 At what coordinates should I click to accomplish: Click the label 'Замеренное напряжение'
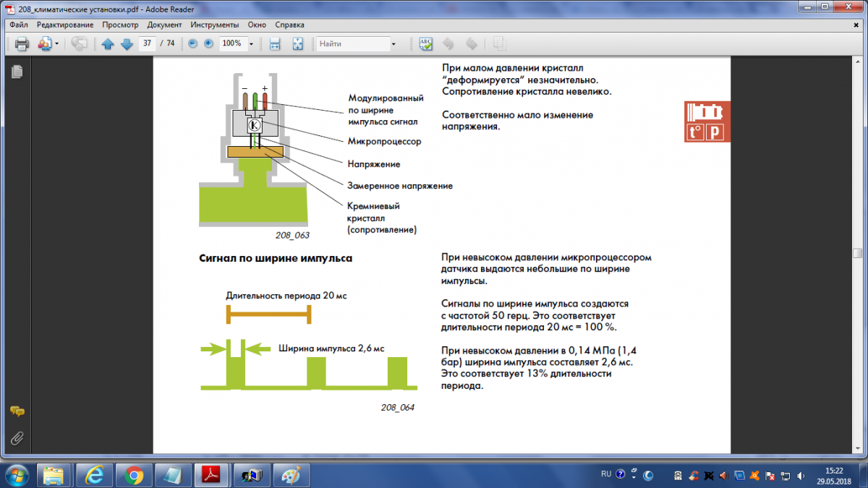pos(400,186)
